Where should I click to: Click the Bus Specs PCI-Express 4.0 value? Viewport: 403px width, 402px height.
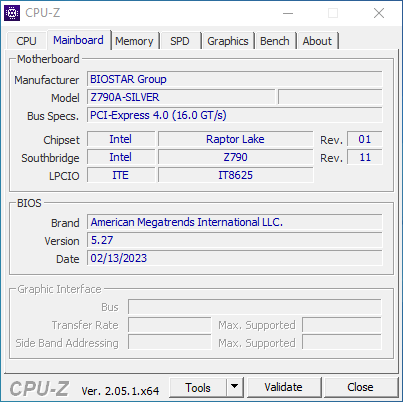235,115
